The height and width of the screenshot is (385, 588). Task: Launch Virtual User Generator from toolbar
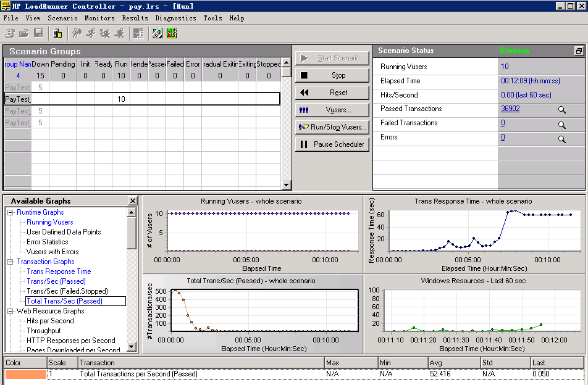[157, 33]
